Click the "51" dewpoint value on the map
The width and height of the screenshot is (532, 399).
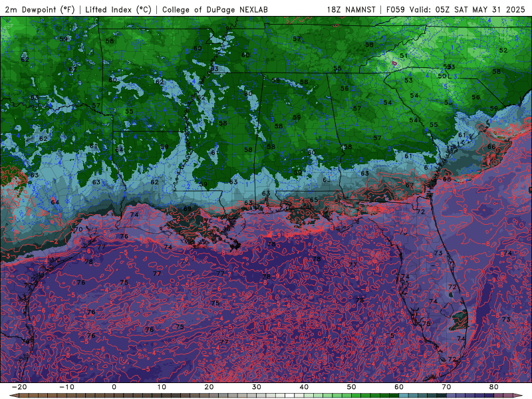tap(404, 56)
